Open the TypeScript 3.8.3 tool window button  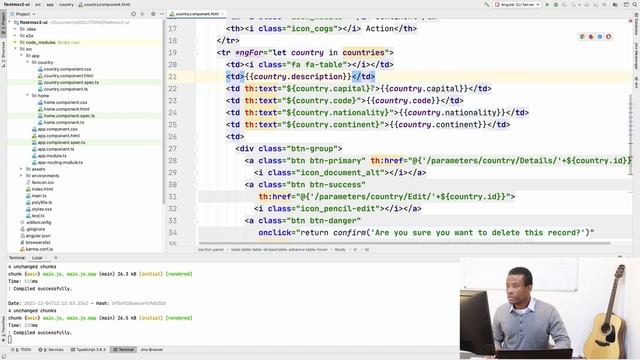click(x=88, y=350)
